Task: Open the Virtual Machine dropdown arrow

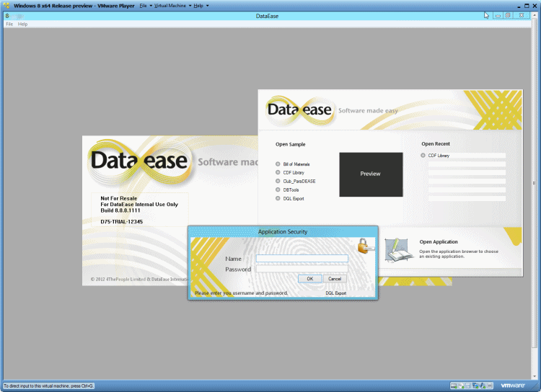Action: [190, 6]
